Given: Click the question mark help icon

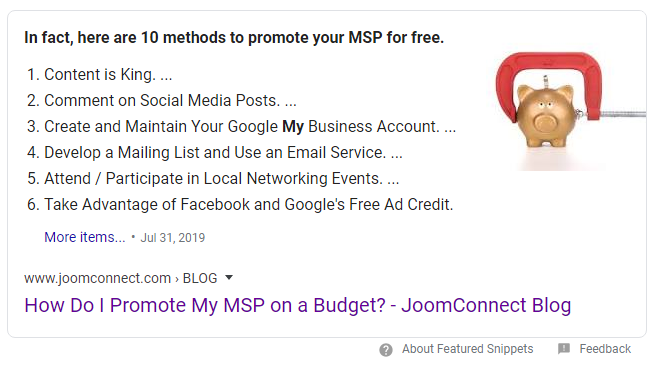Looking at the screenshot, I should (386, 350).
